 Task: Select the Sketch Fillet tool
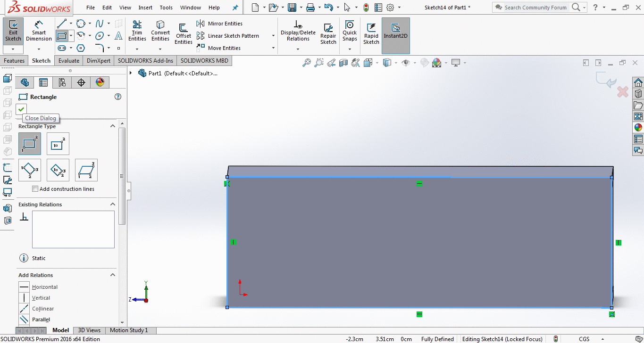click(100, 48)
